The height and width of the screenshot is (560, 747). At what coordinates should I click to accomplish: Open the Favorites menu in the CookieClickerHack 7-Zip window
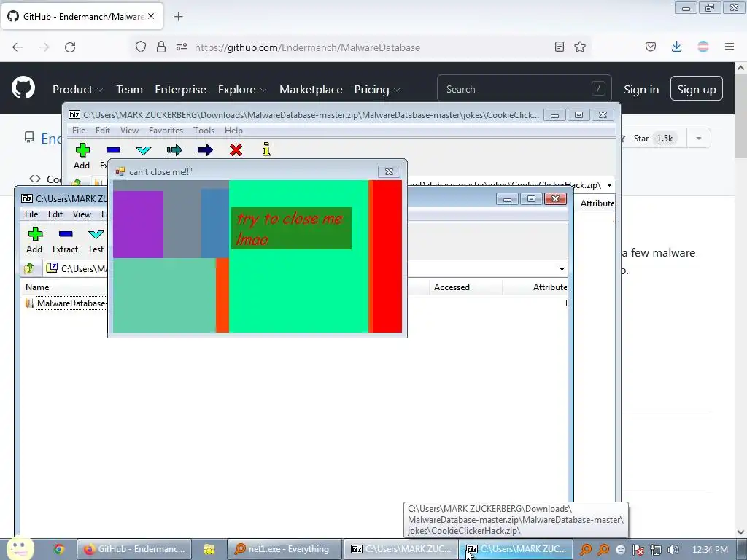click(166, 131)
